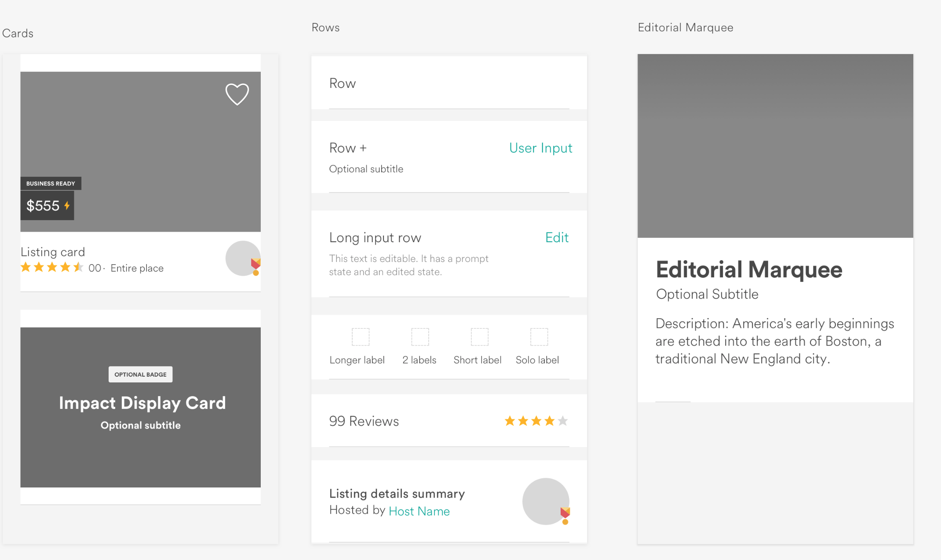Click the icon placeholder above Longer label

(x=361, y=337)
